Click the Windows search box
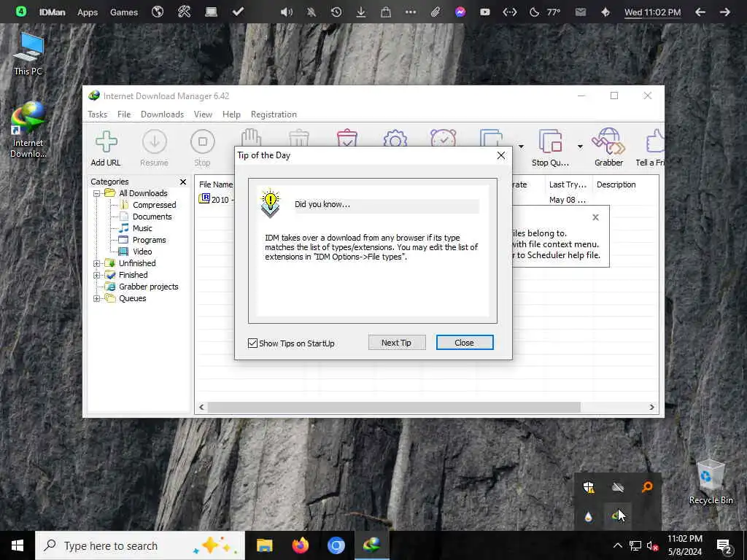This screenshot has width=747, height=560. click(x=140, y=545)
